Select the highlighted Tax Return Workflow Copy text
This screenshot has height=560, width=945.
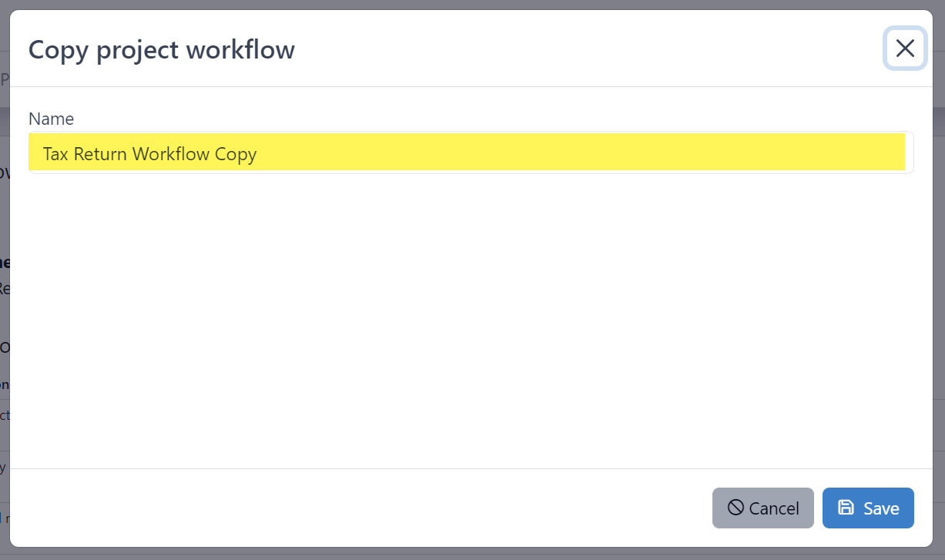click(x=149, y=153)
